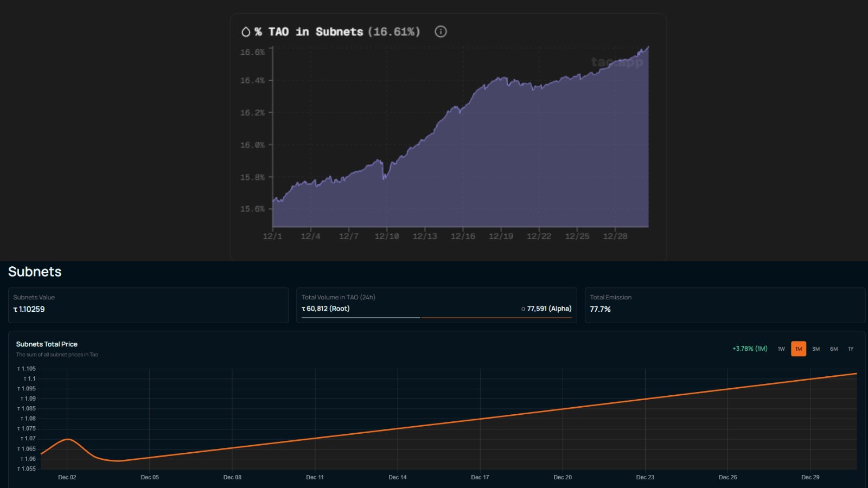Click the 12/19 x-axis date label

point(501,236)
